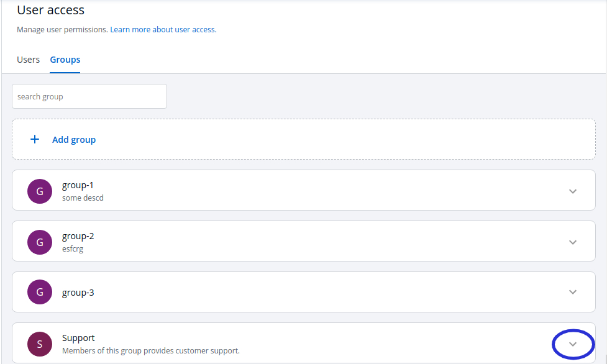Open the group-3 chevron dropdown
Screen dimensions: 607x364
[573, 292]
